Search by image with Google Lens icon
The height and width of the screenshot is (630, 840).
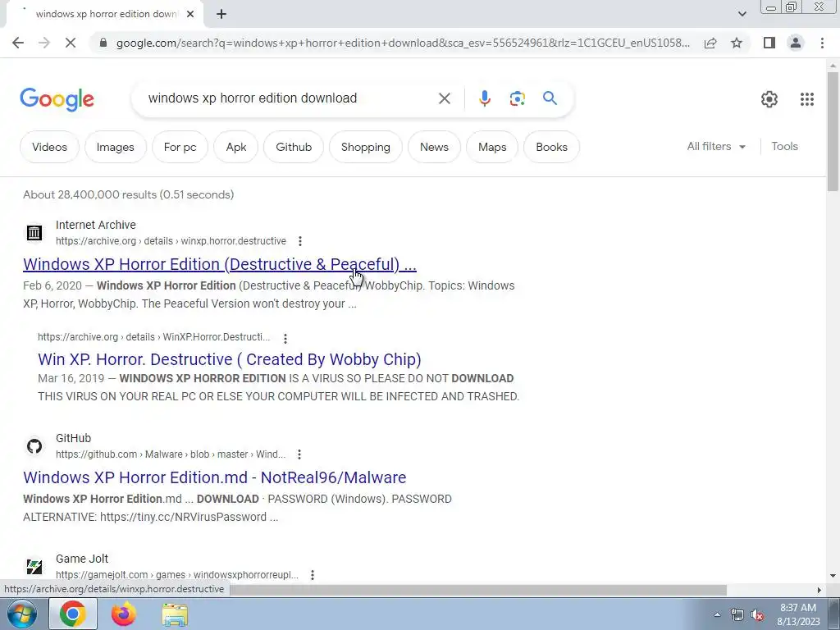pyautogui.click(x=517, y=98)
